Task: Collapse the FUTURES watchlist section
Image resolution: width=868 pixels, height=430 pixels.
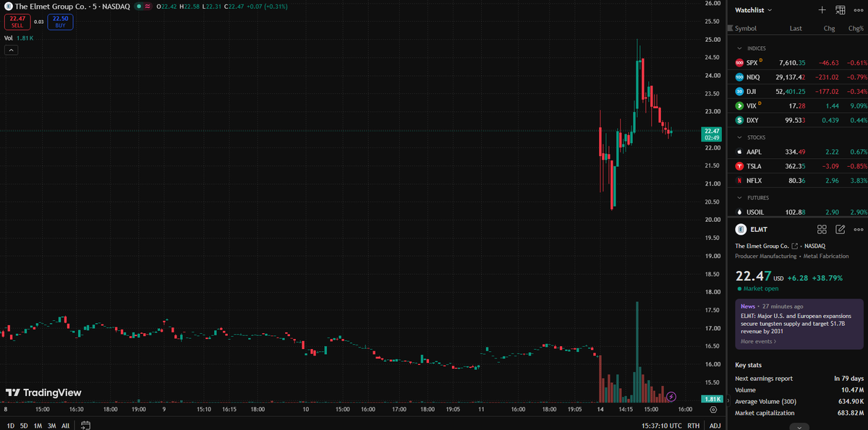Action: 739,197
